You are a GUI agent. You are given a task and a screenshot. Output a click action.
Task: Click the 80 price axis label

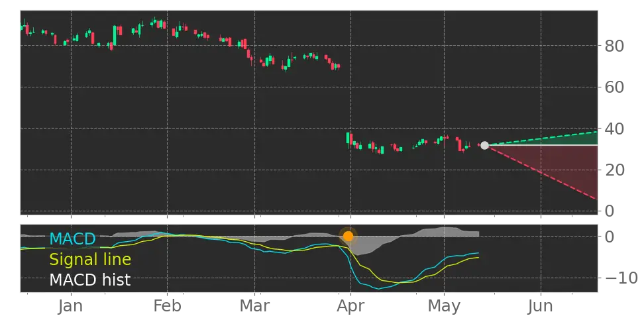[x=614, y=46]
